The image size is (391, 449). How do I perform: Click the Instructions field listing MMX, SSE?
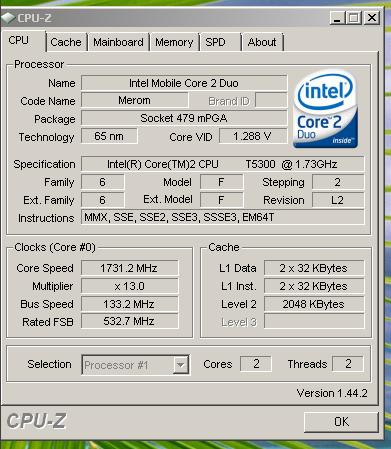pos(222,217)
